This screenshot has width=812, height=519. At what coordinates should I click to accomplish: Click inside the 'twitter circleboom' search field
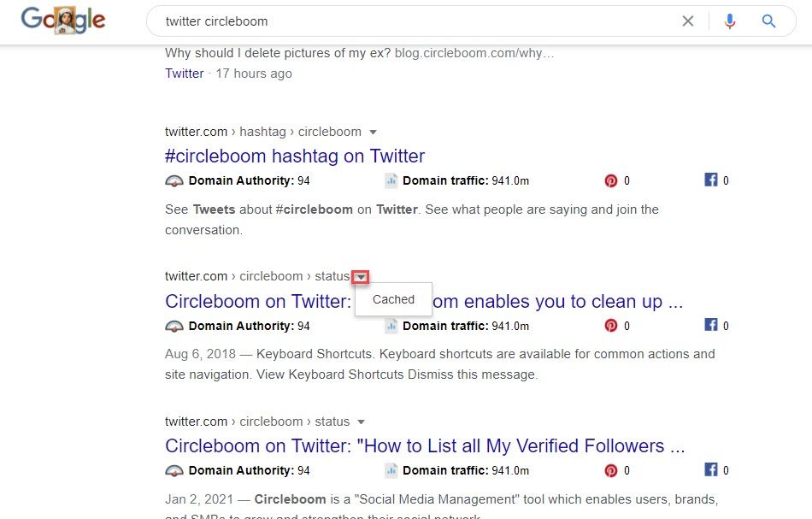(410, 21)
